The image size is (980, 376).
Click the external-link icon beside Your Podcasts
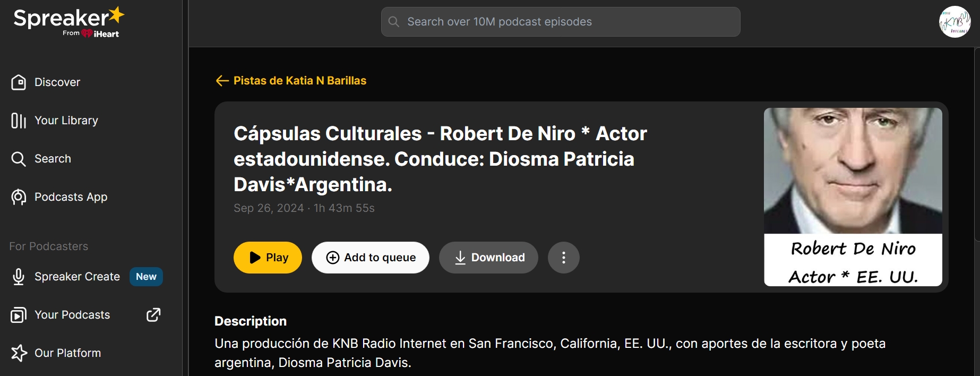pos(153,315)
